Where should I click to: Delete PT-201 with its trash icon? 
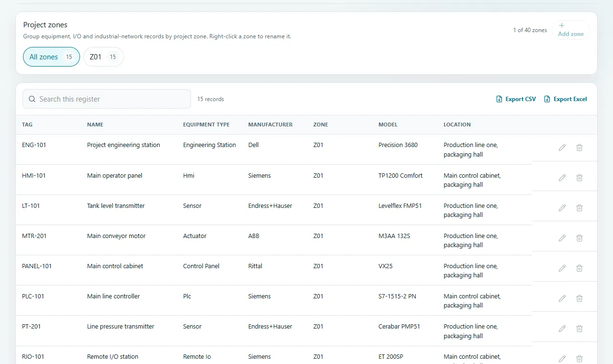tap(579, 329)
